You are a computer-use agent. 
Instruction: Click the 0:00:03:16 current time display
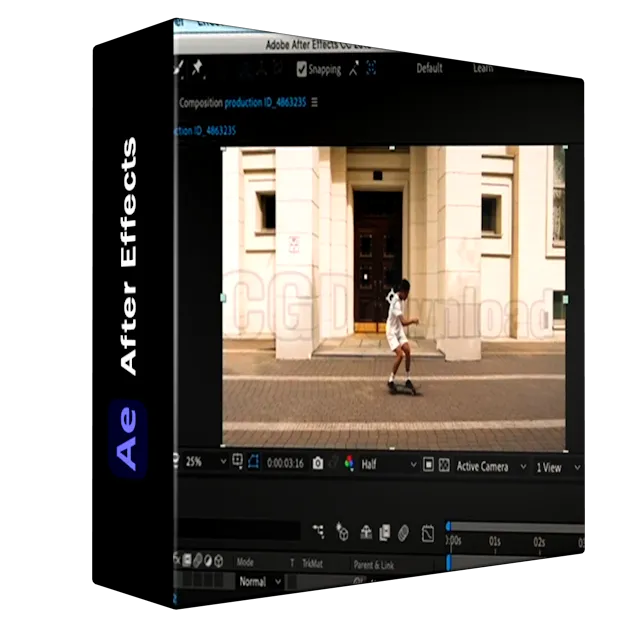[x=285, y=463]
